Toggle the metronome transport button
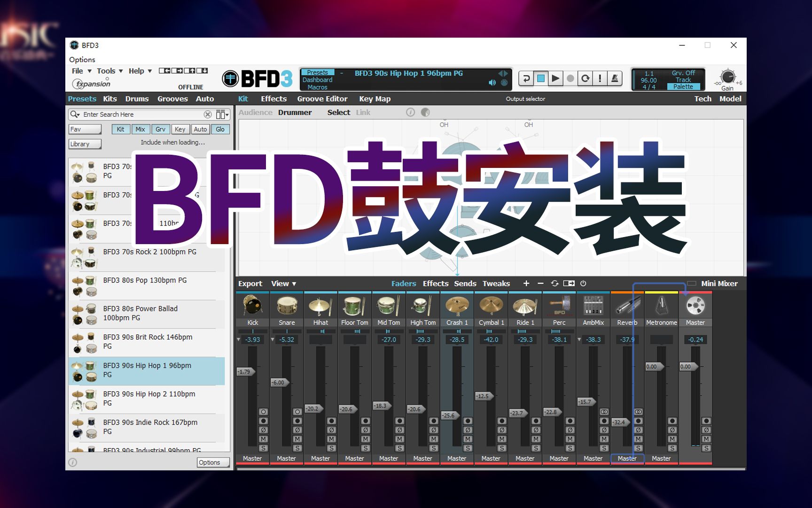Image resolution: width=812 pixels, height=508 pixels. (615, 79)
